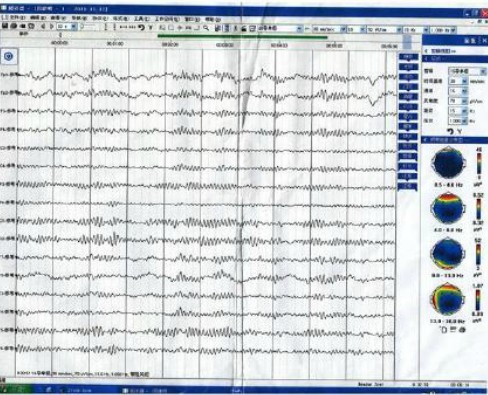Click the previous page arrow in toolbar
Image resolution: width=488 pixels, height=395 pixels.
(43, 26)
